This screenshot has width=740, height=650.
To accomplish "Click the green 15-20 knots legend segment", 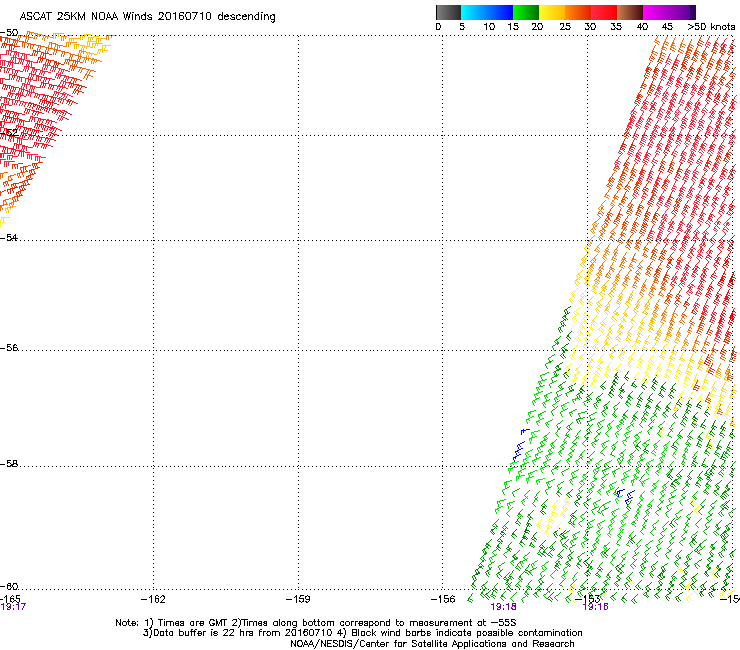I will (526, 12).
